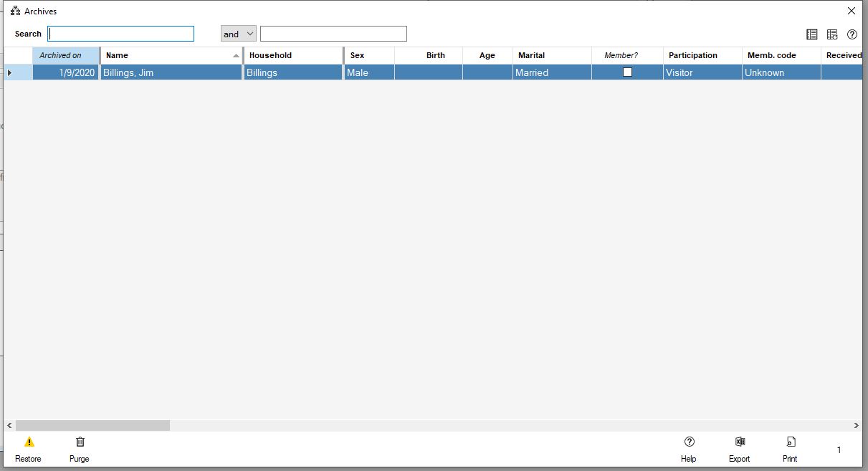The image size is (868, 471).
Task: Click the Participation column header
Action: click(702, 55)
